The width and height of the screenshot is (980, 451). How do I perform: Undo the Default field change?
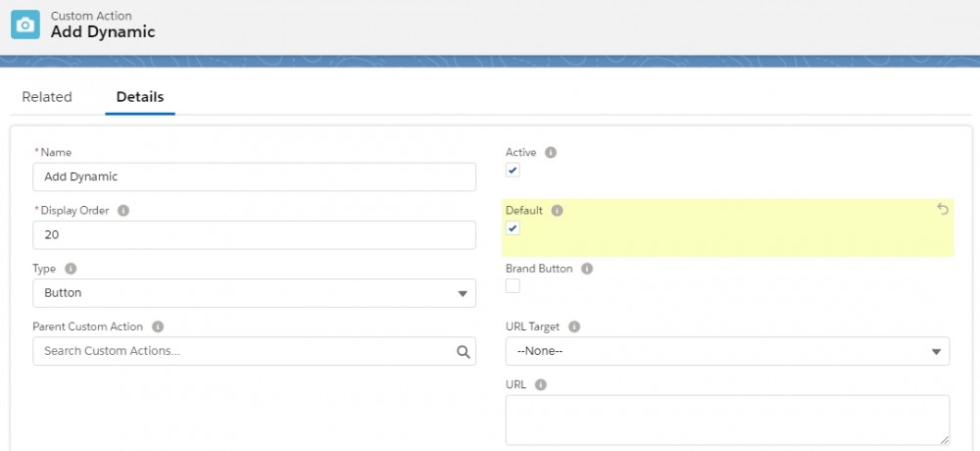pos(943,210)
